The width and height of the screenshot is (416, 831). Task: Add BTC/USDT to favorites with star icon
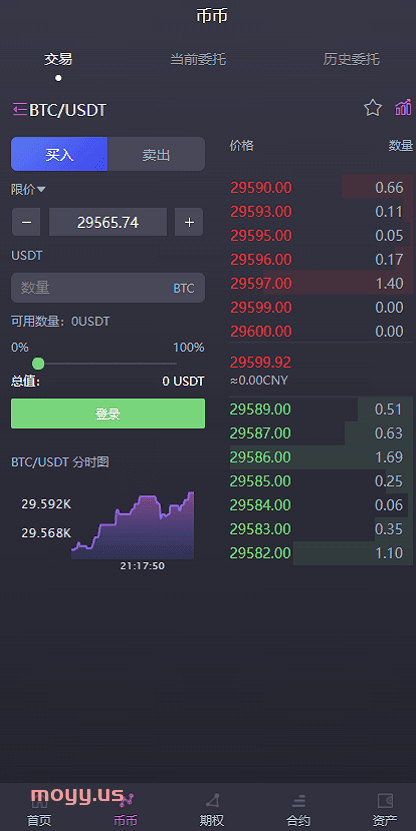pyautogui.click(x=373, y=108)
